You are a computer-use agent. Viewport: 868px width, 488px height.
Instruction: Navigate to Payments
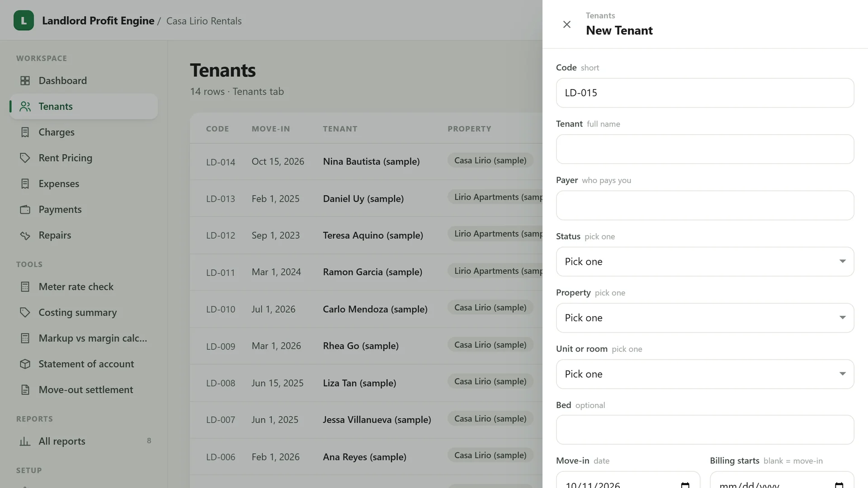click(84, 209)
